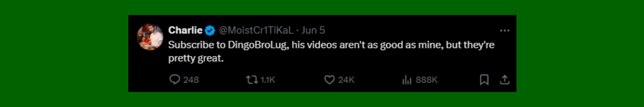Bookmark this tweet from Charlie
Image resolution: width=644 pixels, height=107 pixels.
click(x=484, y=80)
